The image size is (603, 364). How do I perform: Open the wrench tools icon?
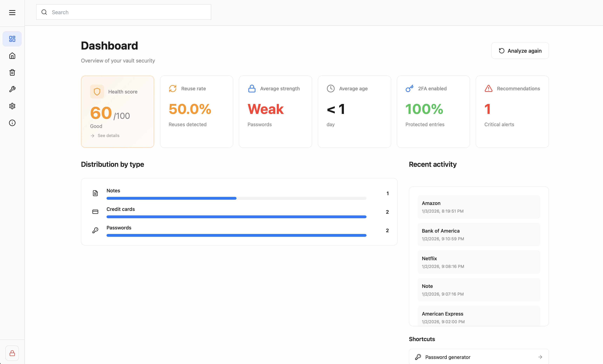pos(12,89)
